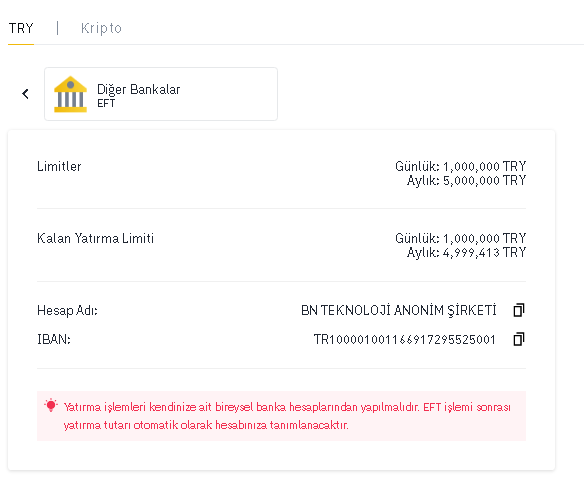Viewport: 584px width, 493px height.
Task: Click the Diğer Bankalar label
Action: (x=139, y=89)
